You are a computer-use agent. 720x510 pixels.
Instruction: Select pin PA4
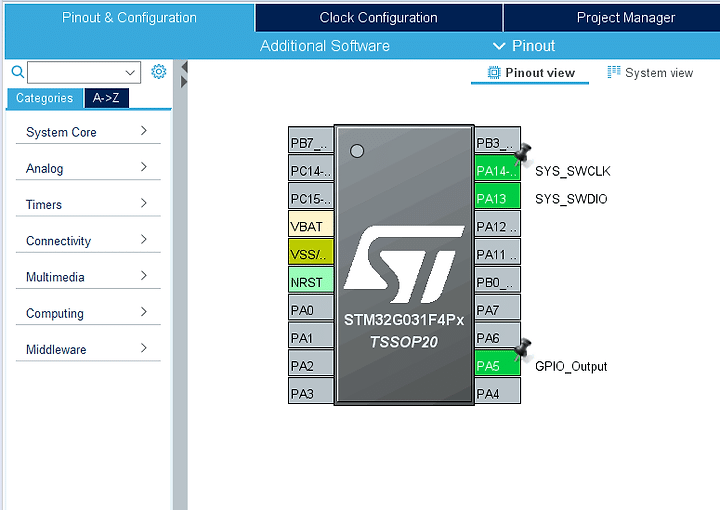497,391
